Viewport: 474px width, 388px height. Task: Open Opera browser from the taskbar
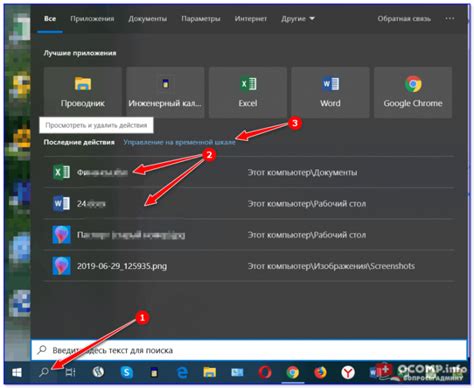[x=265, y=372]
